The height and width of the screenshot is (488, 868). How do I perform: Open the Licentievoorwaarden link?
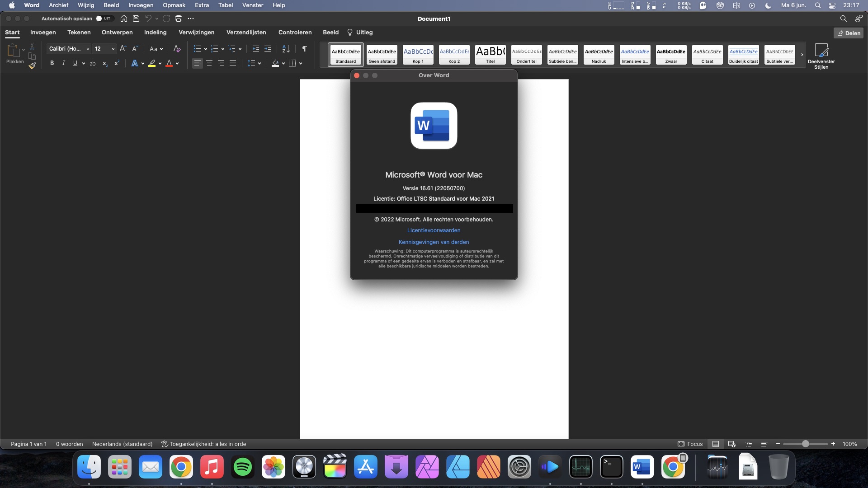pyautogui.click(x=434, y=230)
